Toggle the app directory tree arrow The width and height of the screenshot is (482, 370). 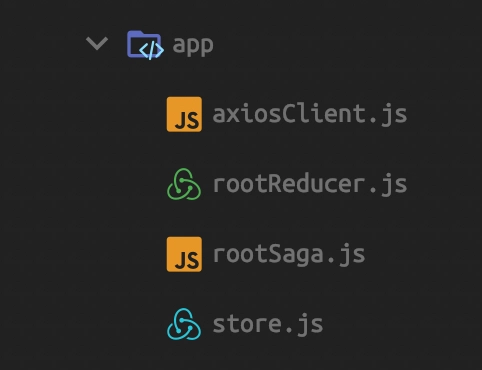click(x=97, y=43)
